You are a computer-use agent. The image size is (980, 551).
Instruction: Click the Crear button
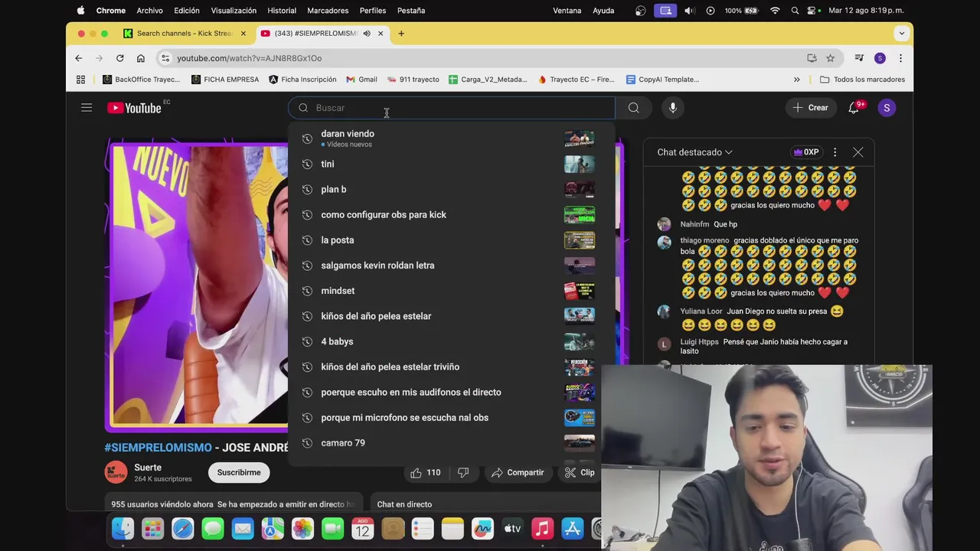(811, 108)
